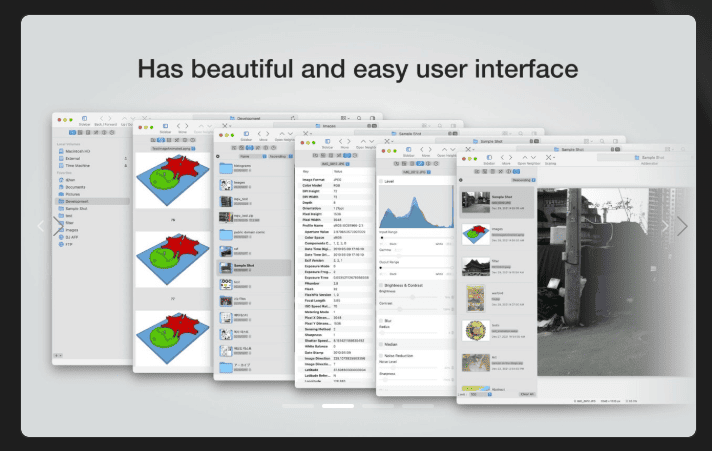Select Development folder in the sidebar

pyautogui.click(x=93, y=201)
